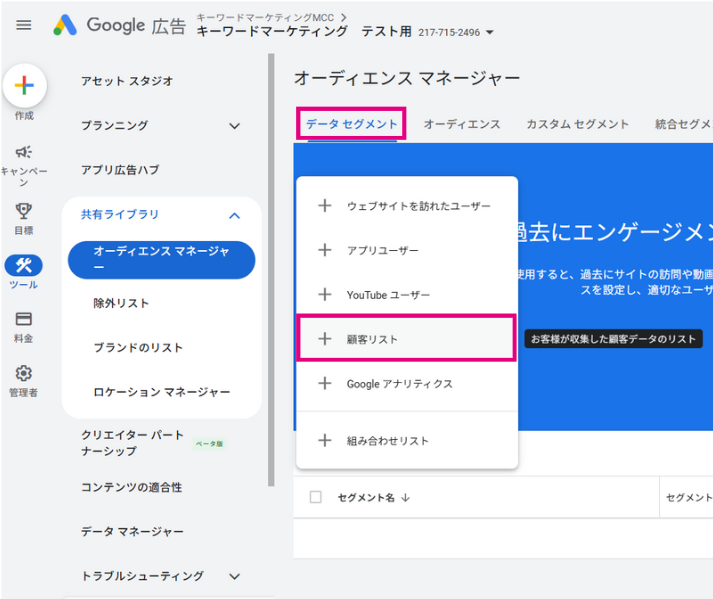
Task: Tick the select-all checkbox beside セグメント名
Action: [x=316, y=497]
